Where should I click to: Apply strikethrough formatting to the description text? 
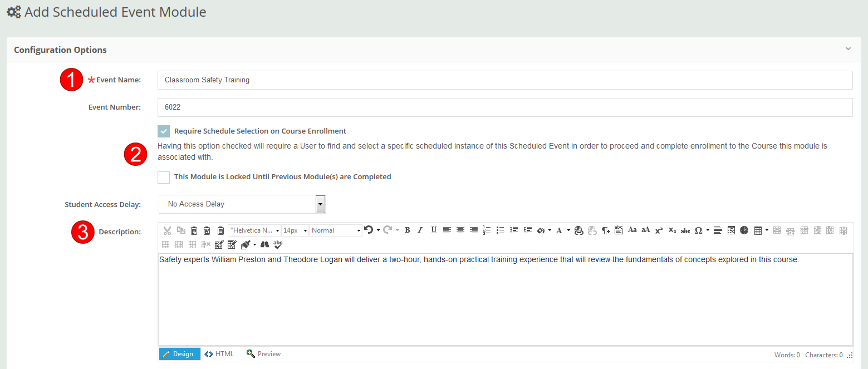coord(685,230)
